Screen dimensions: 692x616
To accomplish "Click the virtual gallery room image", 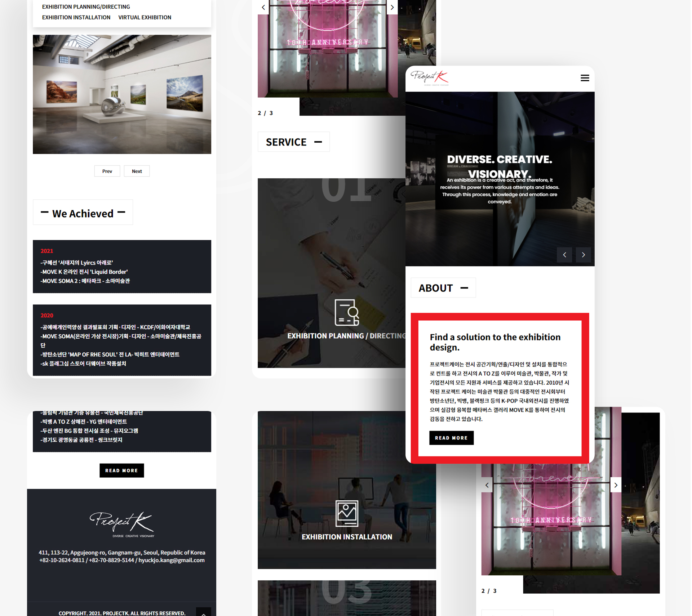I will pos(122,94).
